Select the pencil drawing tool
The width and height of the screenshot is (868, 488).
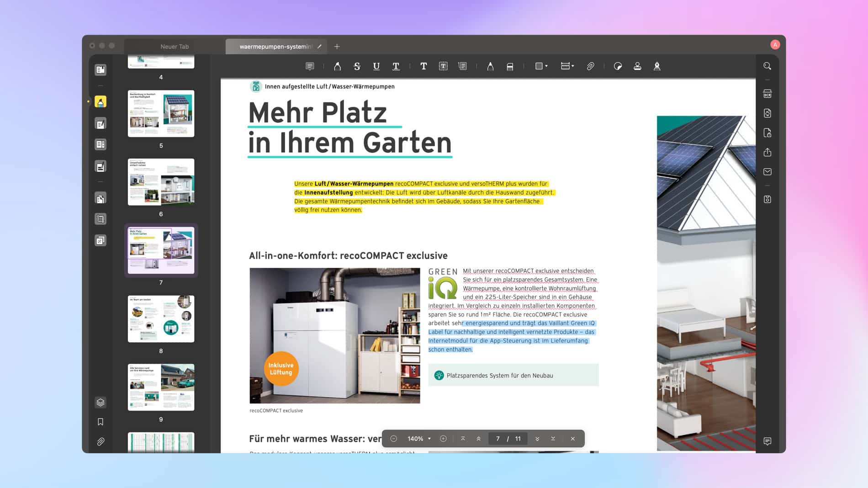pos(490,66)
